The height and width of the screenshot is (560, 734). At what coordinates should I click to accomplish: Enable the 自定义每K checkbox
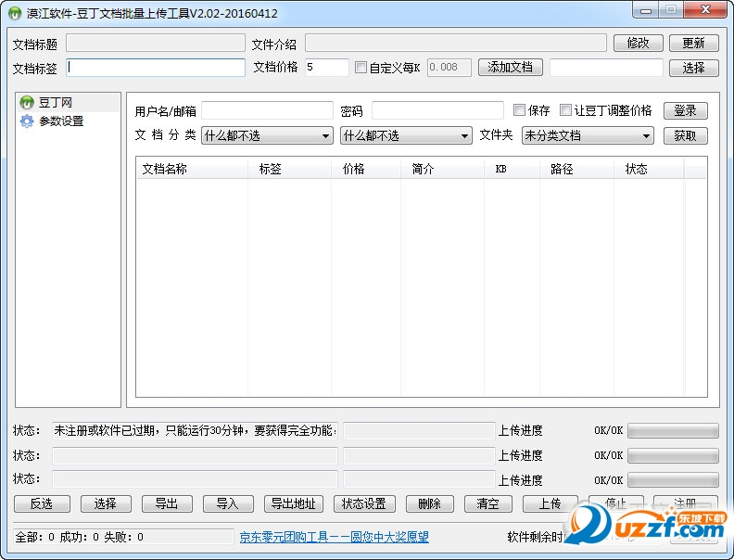click(361, 68)
